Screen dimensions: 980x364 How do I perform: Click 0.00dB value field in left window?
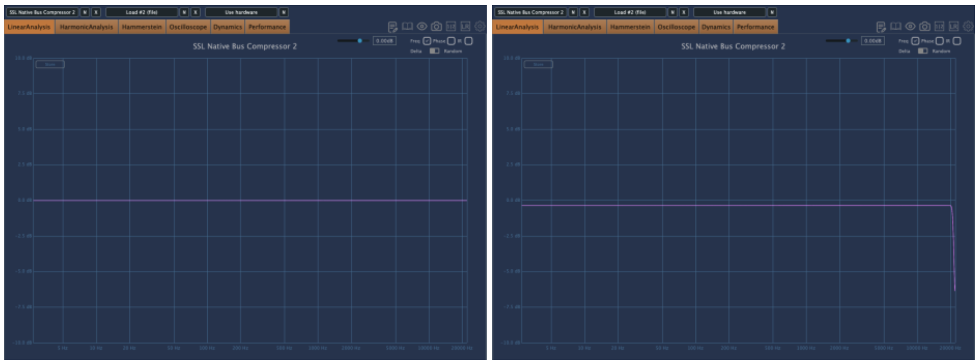(384, 41)
